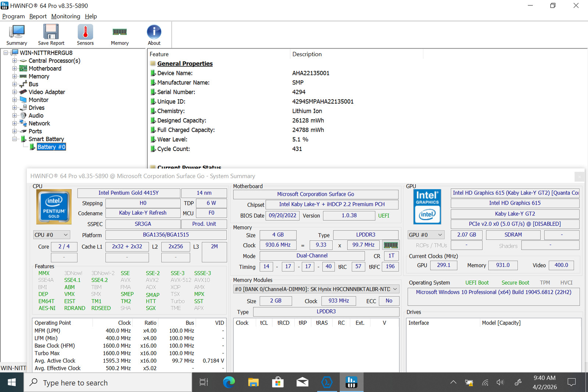Viewport: 588px width, 392px height.
Task: Click the Description column header
Action: [357, 54]
